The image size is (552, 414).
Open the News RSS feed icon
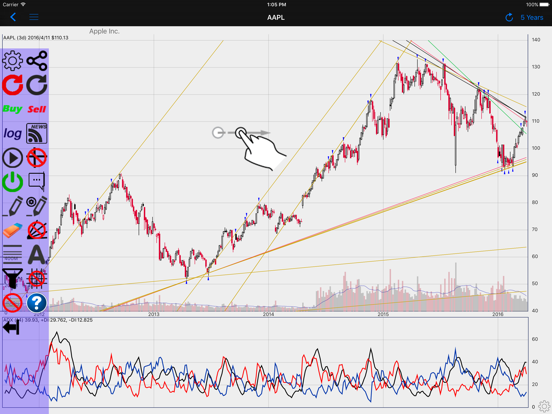37,133
